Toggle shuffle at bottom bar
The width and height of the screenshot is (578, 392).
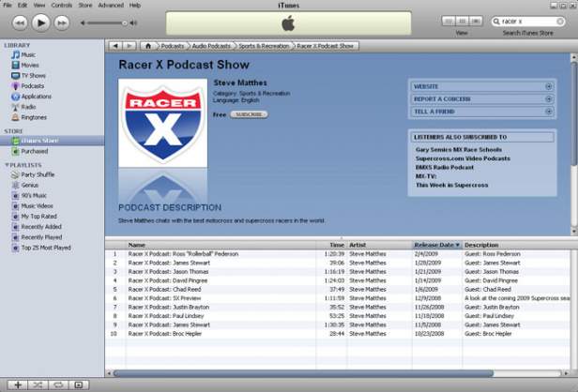click(38, 385)
